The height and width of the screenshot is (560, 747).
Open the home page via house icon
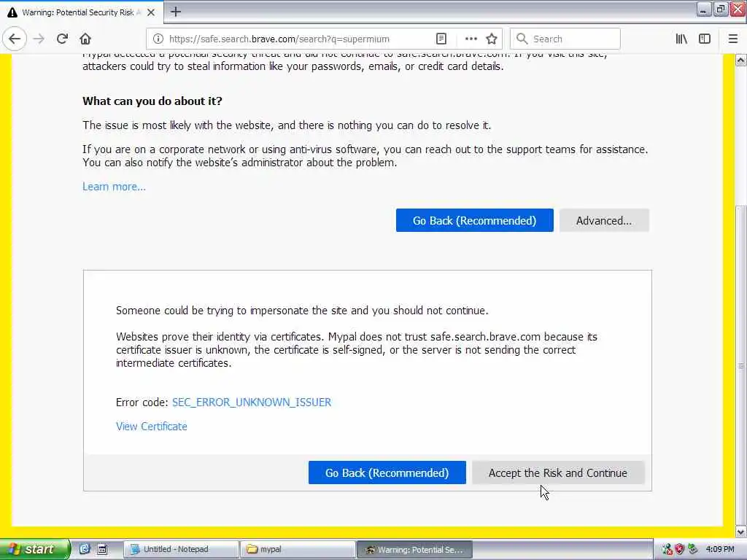(x=85, y=39)
